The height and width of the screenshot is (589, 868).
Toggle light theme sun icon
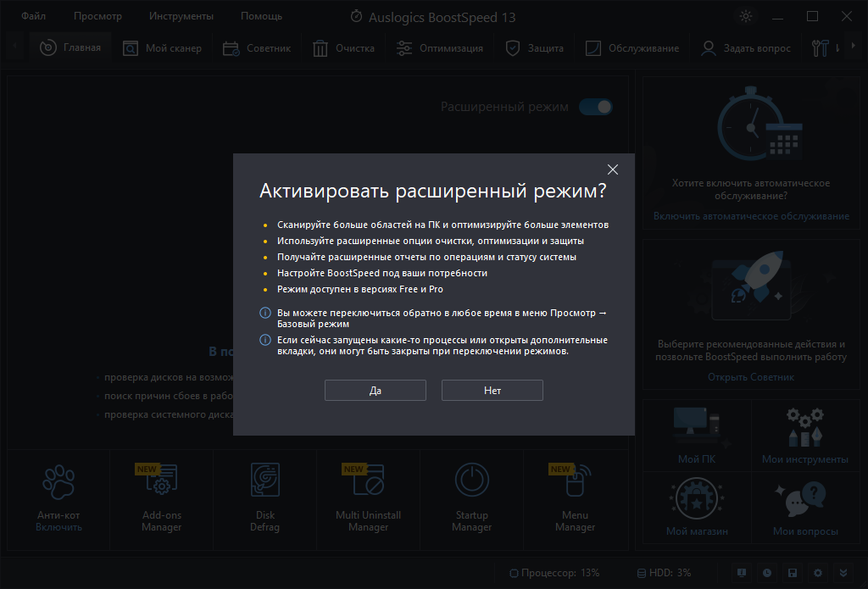pos(746,16)
